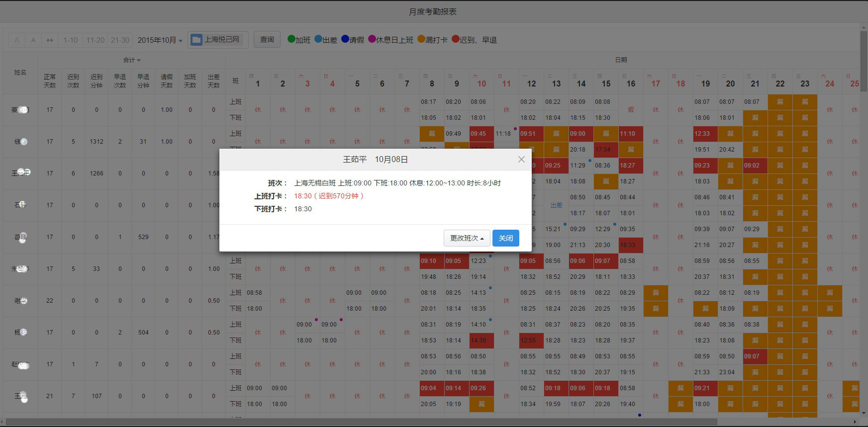
Task: Open the 2015年10月 month selector
Action: [160, 40]
